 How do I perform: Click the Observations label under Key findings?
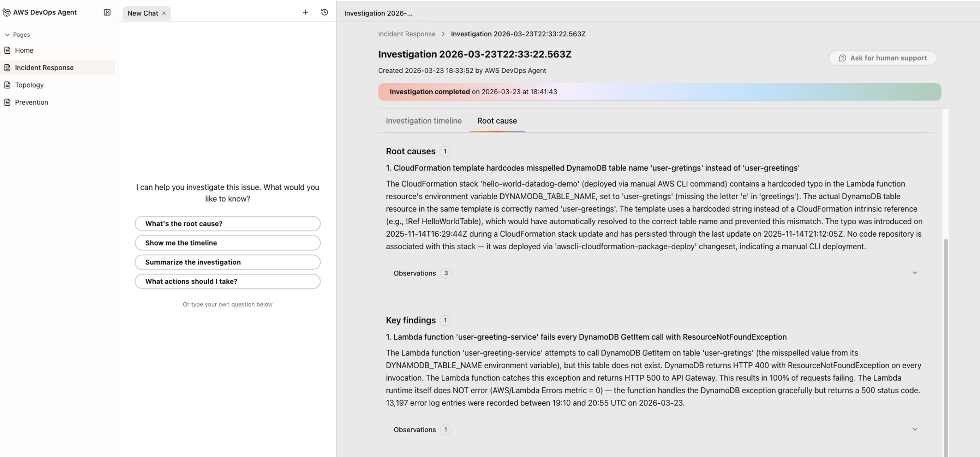click(415, 429)
